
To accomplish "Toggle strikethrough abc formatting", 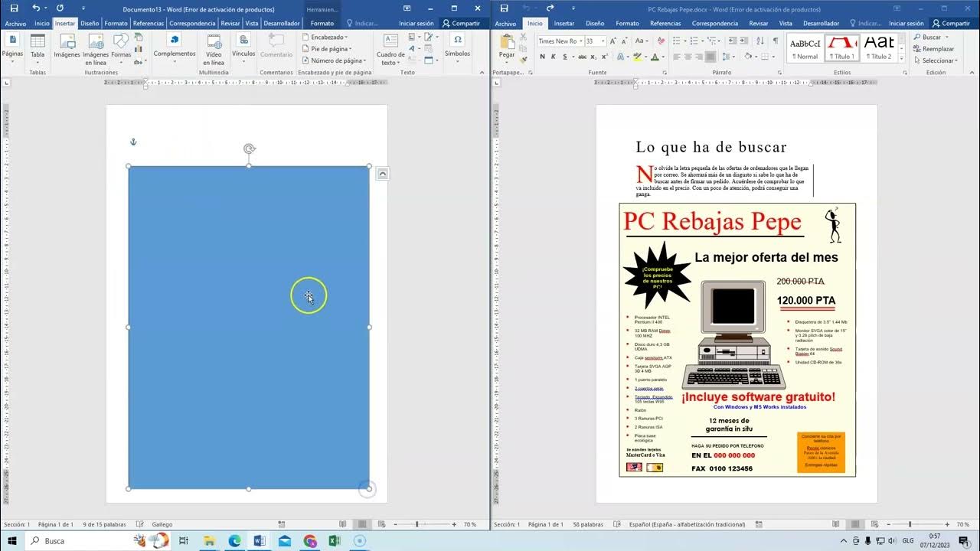I will [x=583, y=57].
